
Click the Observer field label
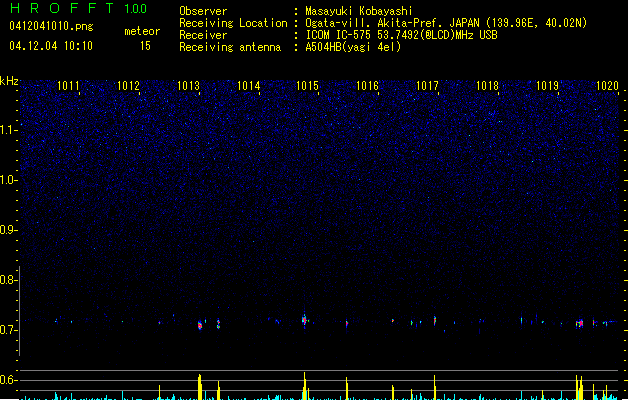click(x=203, y=11)
